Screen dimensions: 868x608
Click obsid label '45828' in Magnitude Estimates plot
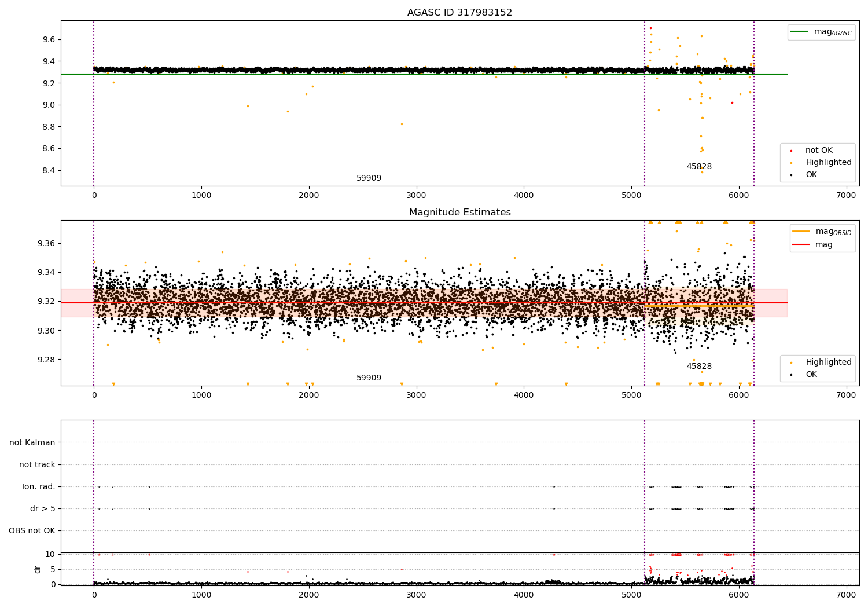699,367
